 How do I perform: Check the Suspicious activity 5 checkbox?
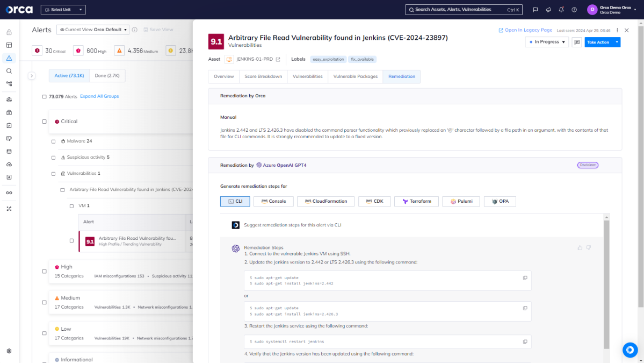point(53,158)
